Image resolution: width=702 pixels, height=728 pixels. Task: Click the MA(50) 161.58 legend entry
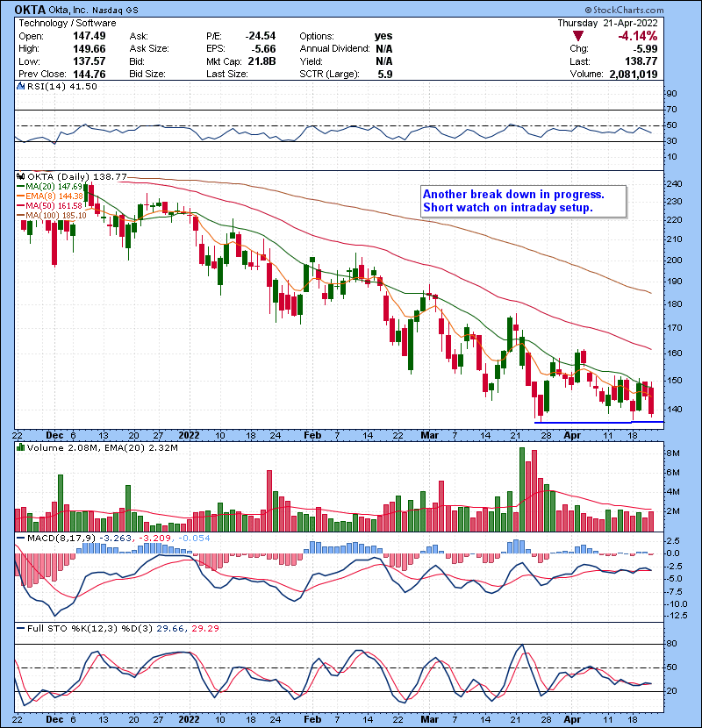click(50, 205)
